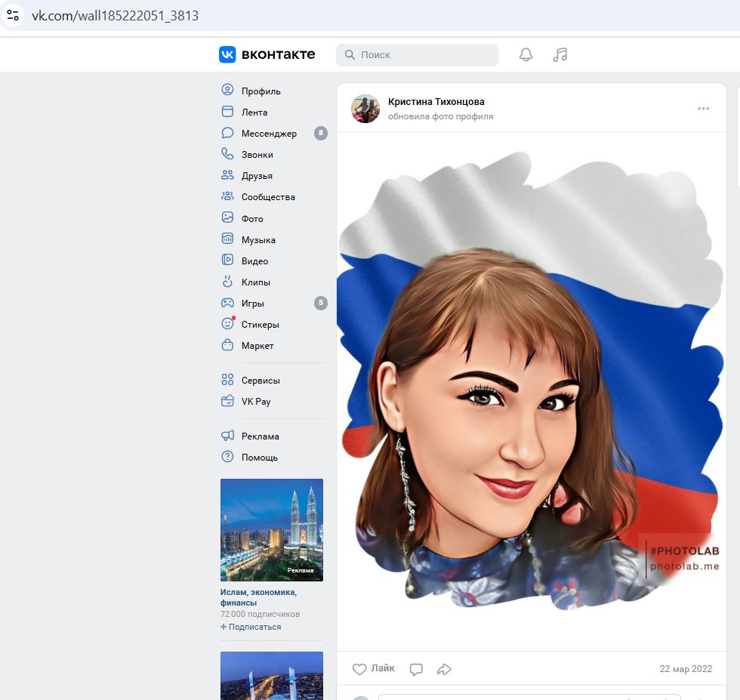
Task: Click the comment icon under the post
Action: 416,669
